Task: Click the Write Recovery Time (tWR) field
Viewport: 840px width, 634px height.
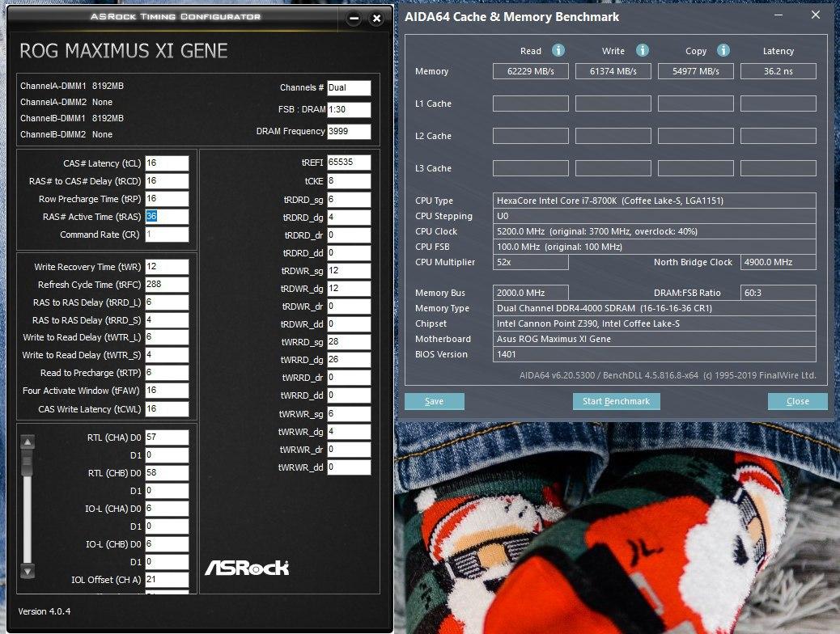Action: point(168,267)
